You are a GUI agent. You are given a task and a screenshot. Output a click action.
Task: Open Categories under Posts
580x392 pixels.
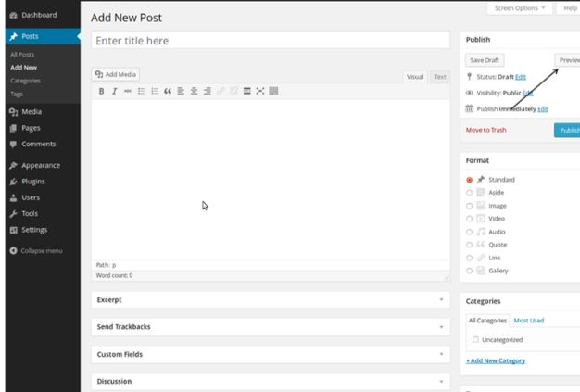pos(25,81)
